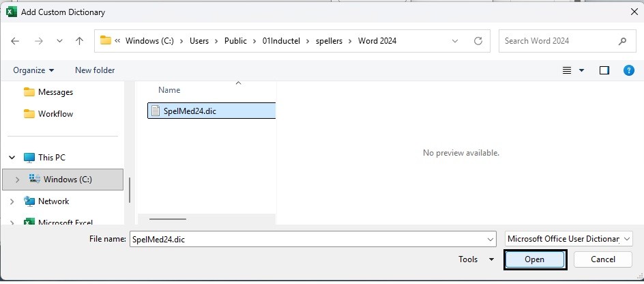Image resolution: width=644 pixels, height=284 pixels.
Task: Refresh the Word 2024 folder view
Action: coord(478,41)
